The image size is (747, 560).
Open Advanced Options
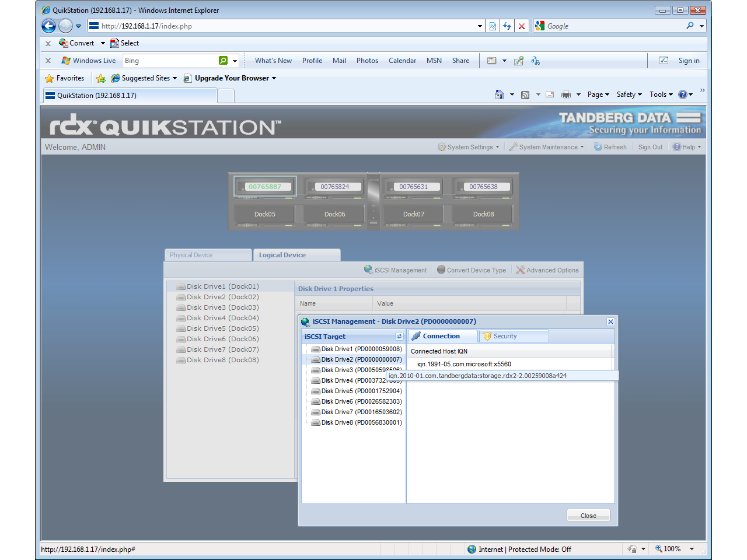547,270
